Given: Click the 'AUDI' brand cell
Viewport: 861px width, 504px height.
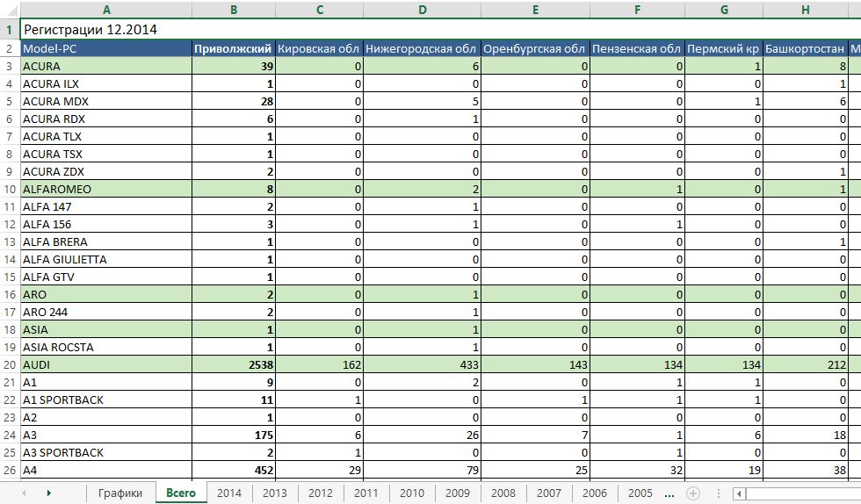Looking at the screenshot, I should [x=106, y=364].
